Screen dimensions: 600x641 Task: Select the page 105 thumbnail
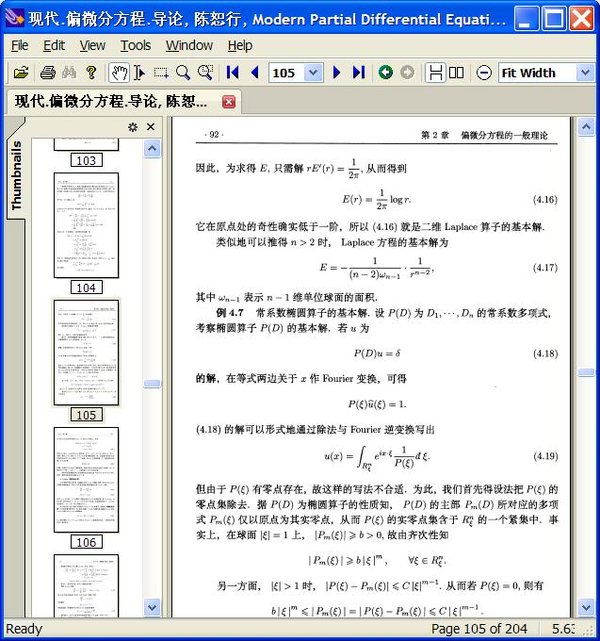click(86, 352)
